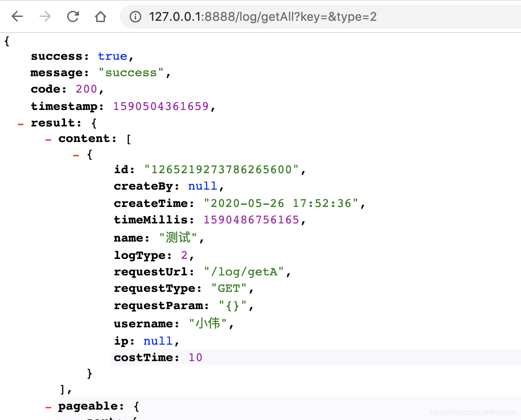521x420 pixels.
Task: Collapse the first content item object
Action: pyautogui.click(x=76, y=155)
